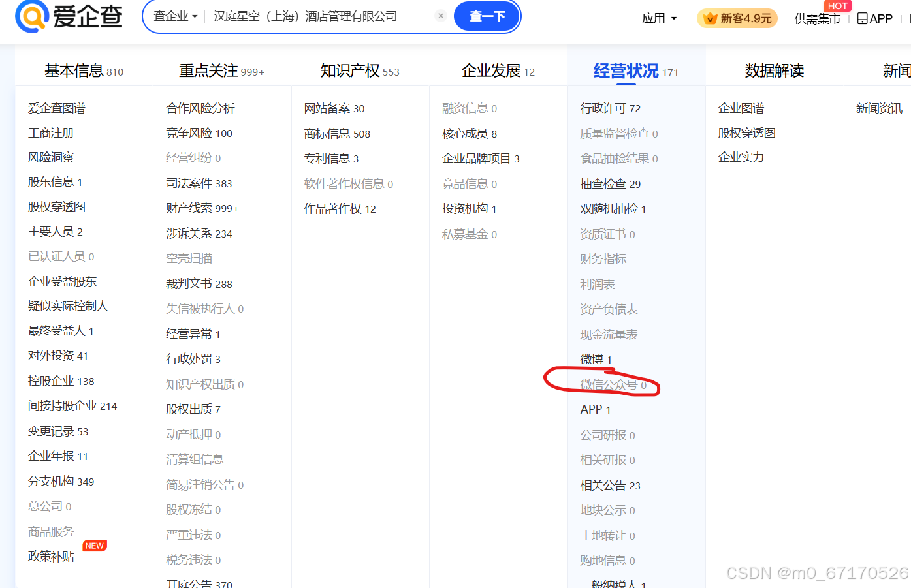Open the APP download link

pos(874,19)
